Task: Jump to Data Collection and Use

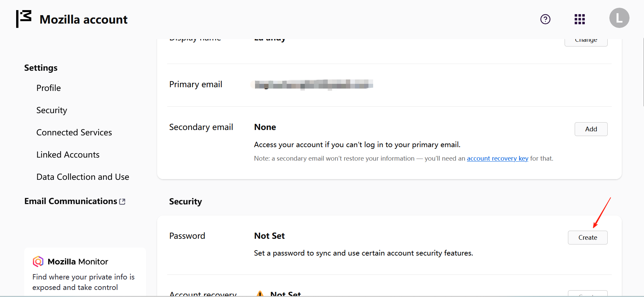Action: click(x=82, y=177)
